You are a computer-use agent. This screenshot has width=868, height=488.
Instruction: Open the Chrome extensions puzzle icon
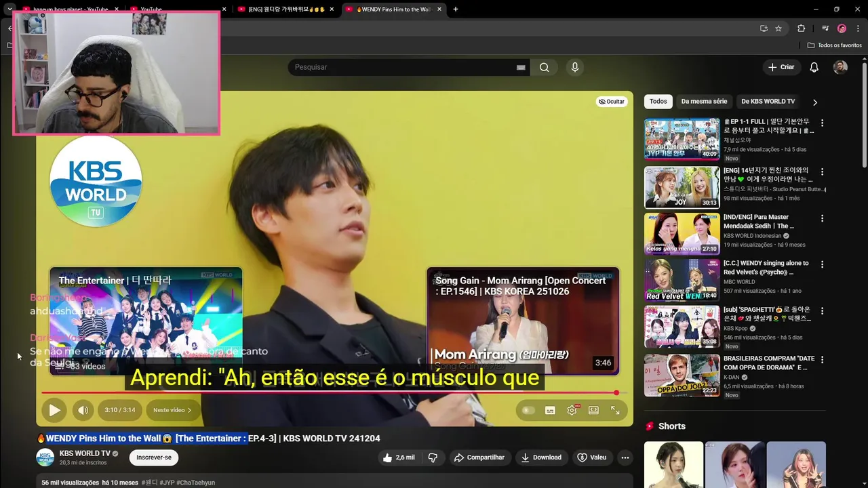pyautogui.click(x=802, y=28)
